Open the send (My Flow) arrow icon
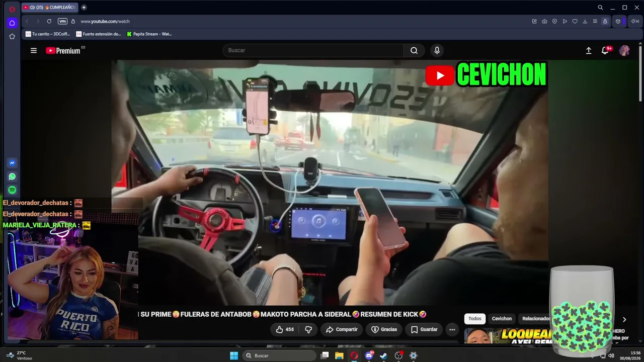The width and height of the screenshot is (644, 362). [x=565, y=21]
